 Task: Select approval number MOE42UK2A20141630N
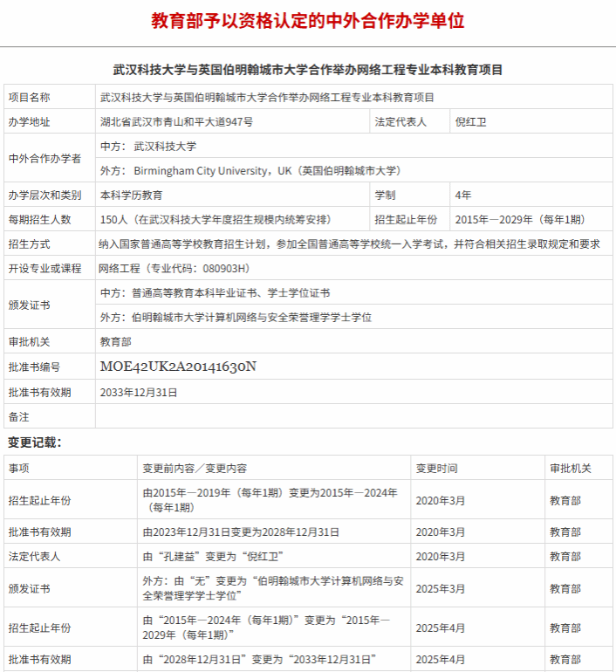point(178,367)
